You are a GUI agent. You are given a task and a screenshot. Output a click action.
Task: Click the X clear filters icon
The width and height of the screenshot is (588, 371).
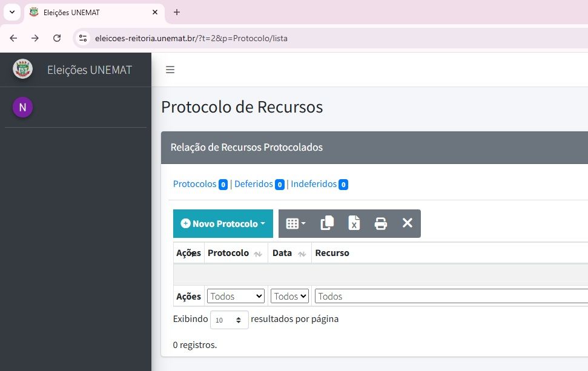407,223
